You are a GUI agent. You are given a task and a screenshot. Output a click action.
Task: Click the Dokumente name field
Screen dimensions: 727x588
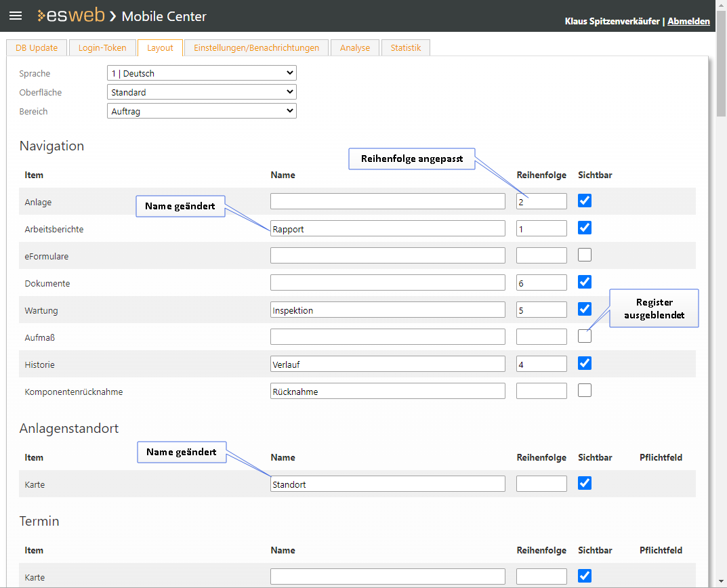[x=388, y=283]
